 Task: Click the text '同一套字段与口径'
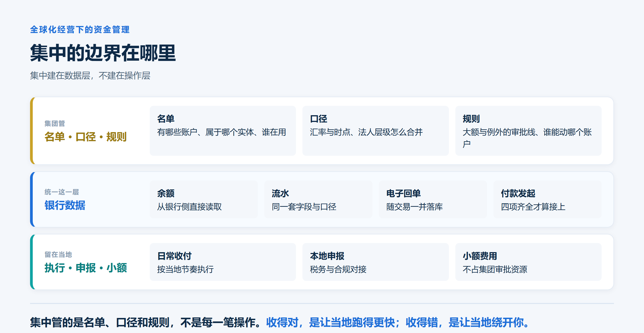click(x=304, y=207)
